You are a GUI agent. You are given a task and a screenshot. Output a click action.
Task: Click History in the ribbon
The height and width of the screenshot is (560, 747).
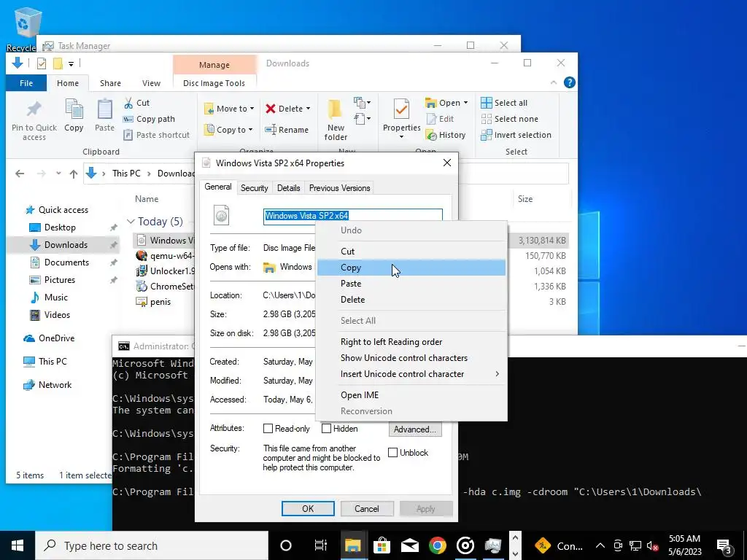click(446, 135)
